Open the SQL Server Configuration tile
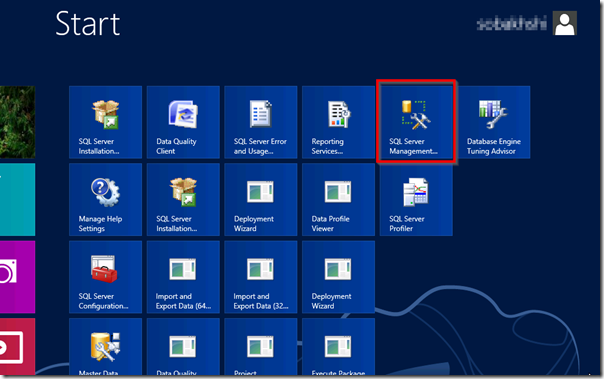This screenshot has height=379, width=604. (x=106, y=277)
